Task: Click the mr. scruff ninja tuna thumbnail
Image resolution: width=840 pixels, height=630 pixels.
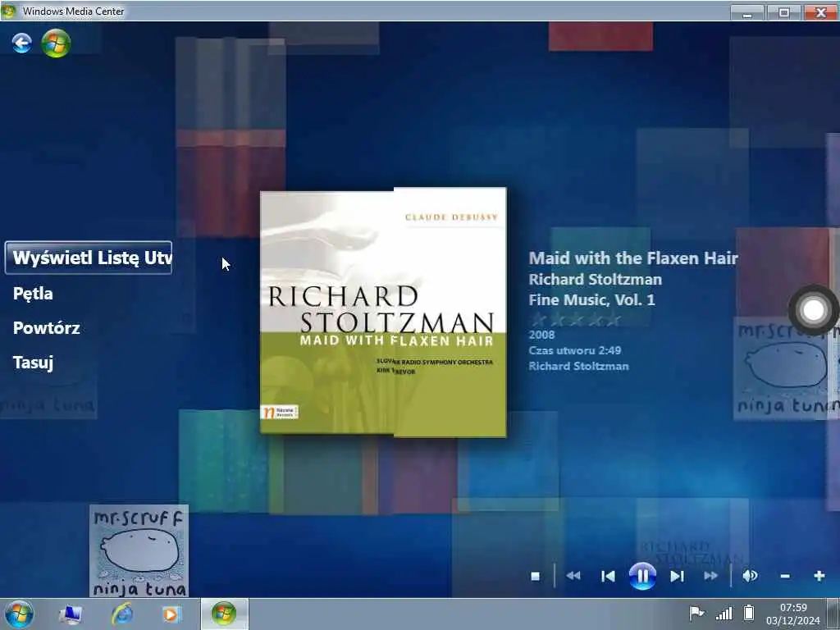Action: 139,550
